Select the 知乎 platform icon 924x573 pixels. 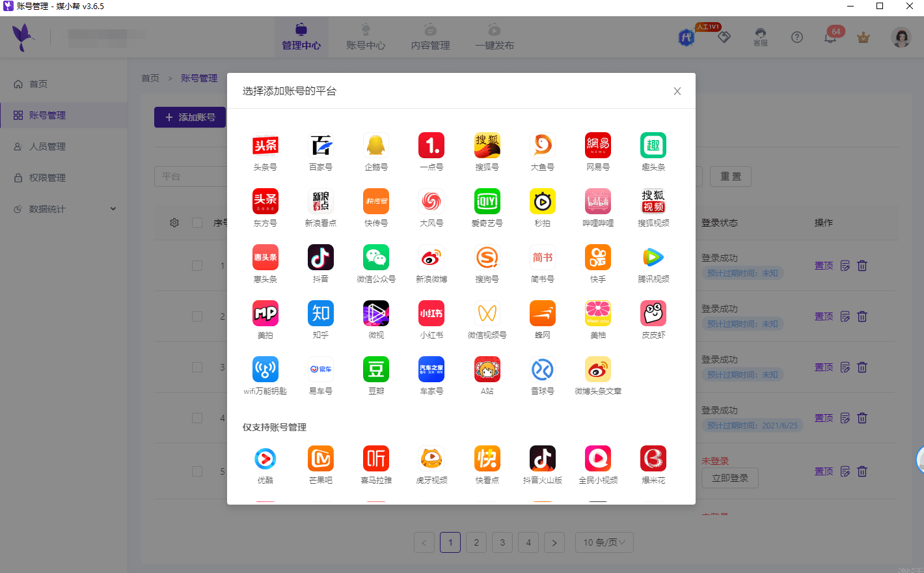click(x=321, y=313)
